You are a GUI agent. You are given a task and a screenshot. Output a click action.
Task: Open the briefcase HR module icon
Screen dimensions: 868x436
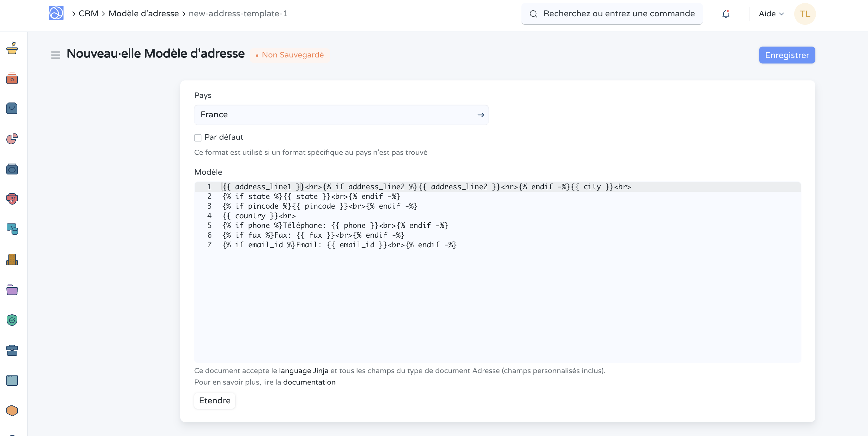tap(12, 350)
